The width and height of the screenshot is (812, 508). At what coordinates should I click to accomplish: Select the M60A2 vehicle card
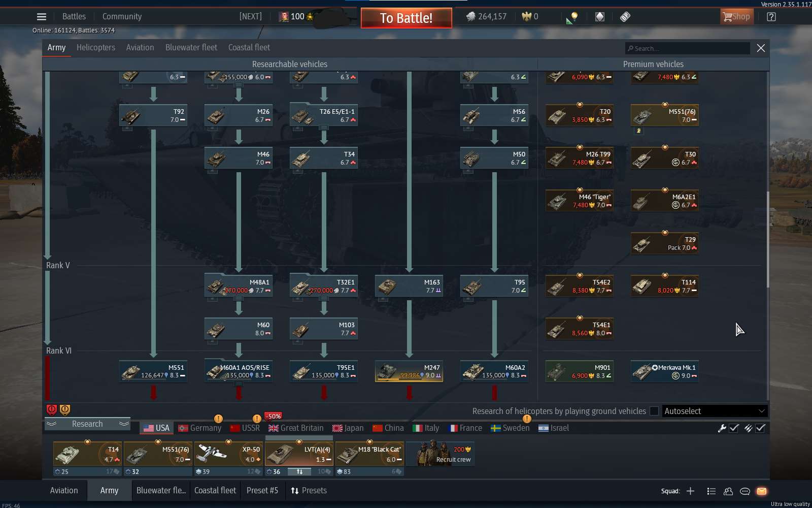point(494,371)
